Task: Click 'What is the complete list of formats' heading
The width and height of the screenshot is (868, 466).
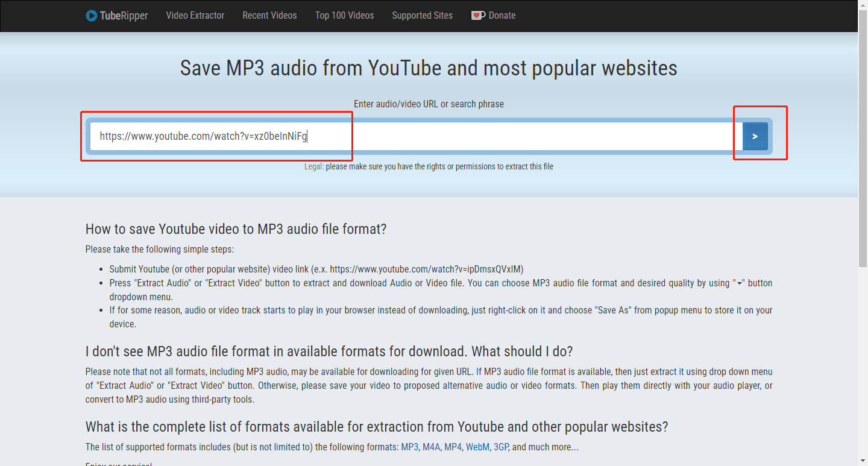Action: (377, 427)
